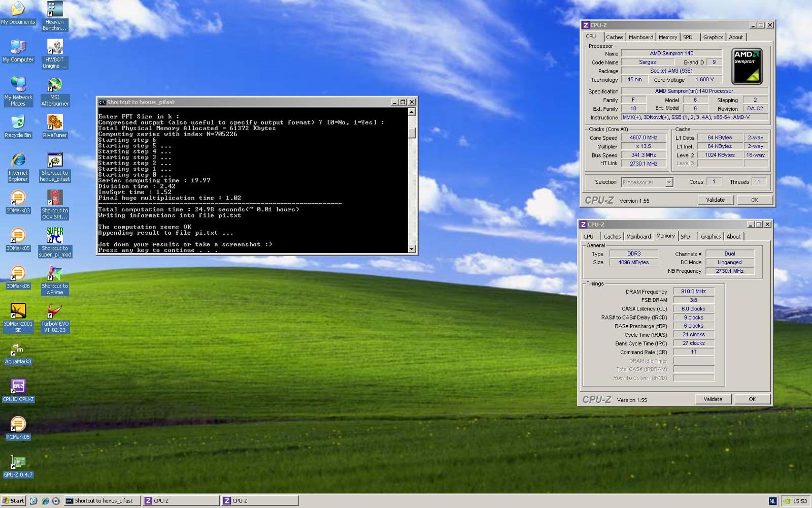Open Internet Explorer from Quick Launch
This screenshot has width=812, height=508.
(45, 501)
